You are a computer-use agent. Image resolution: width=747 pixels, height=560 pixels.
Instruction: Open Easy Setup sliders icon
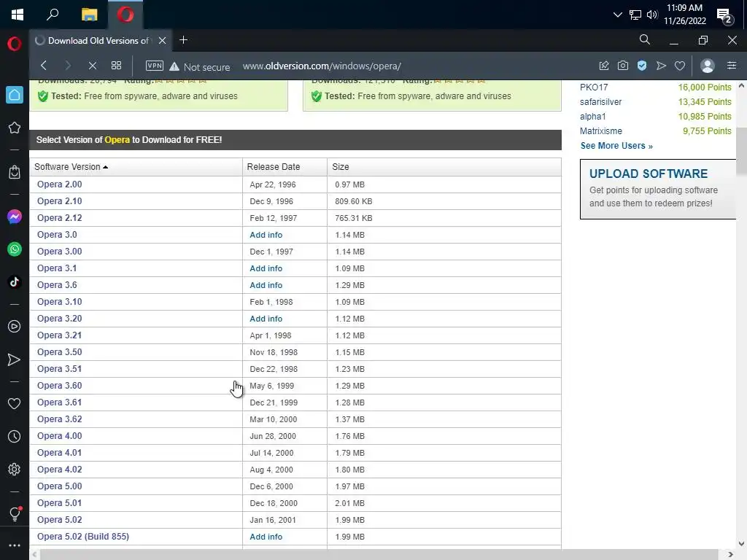tap(732, 66)
